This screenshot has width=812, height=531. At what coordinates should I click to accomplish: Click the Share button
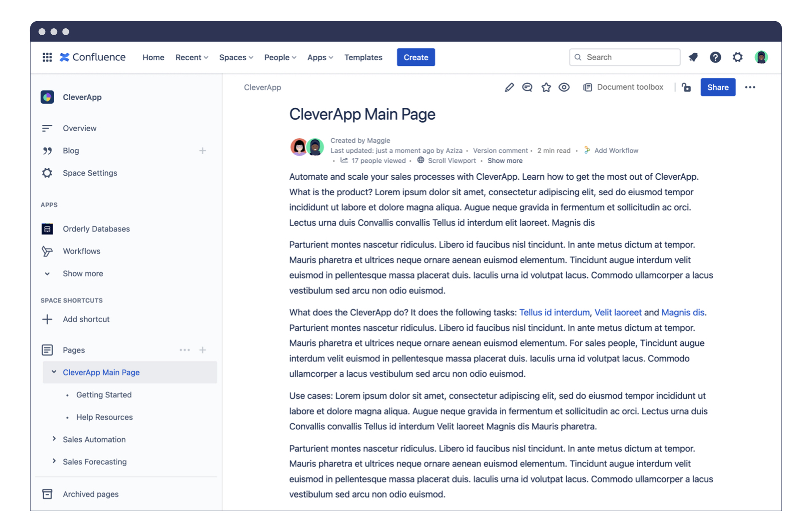(718, 87)
